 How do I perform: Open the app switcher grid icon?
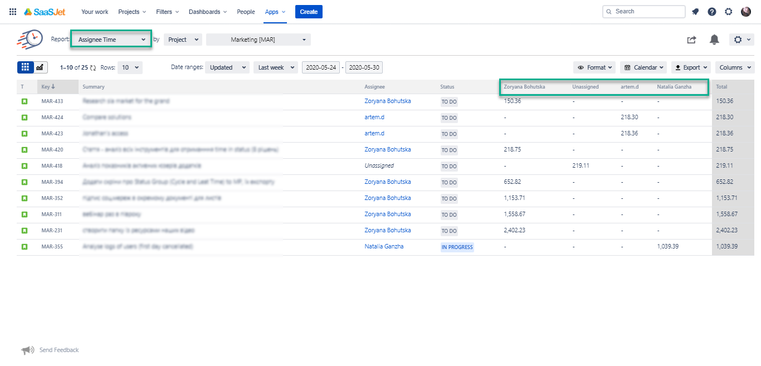click(x=13, y=12)
